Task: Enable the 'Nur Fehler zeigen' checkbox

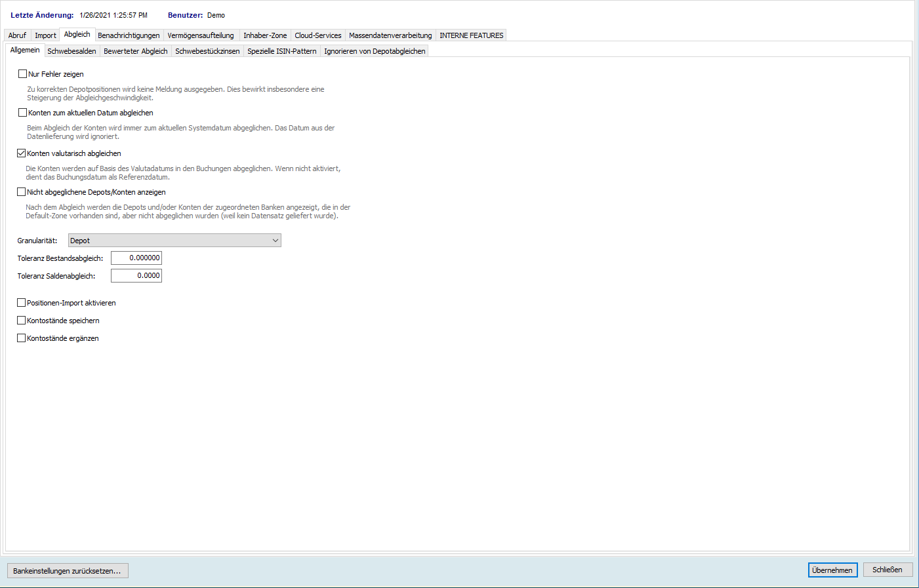Action: pos(23,74)
